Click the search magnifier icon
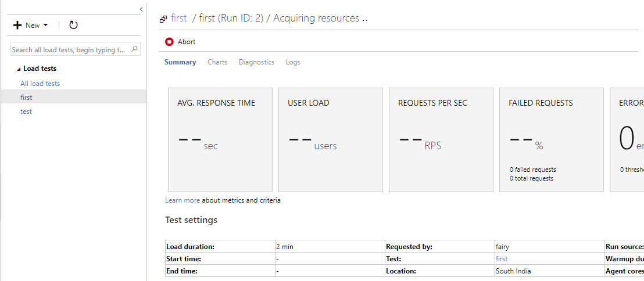The image size is (644, 281). coord(134,49)
